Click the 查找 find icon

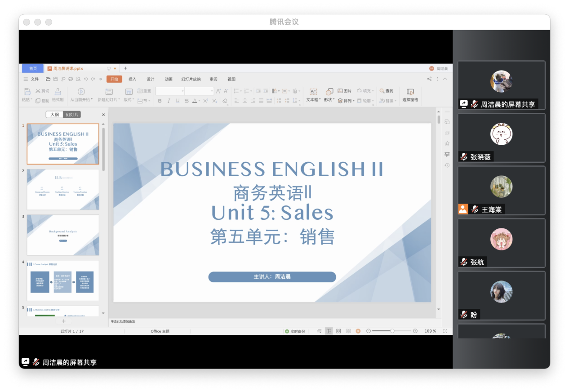386,90
